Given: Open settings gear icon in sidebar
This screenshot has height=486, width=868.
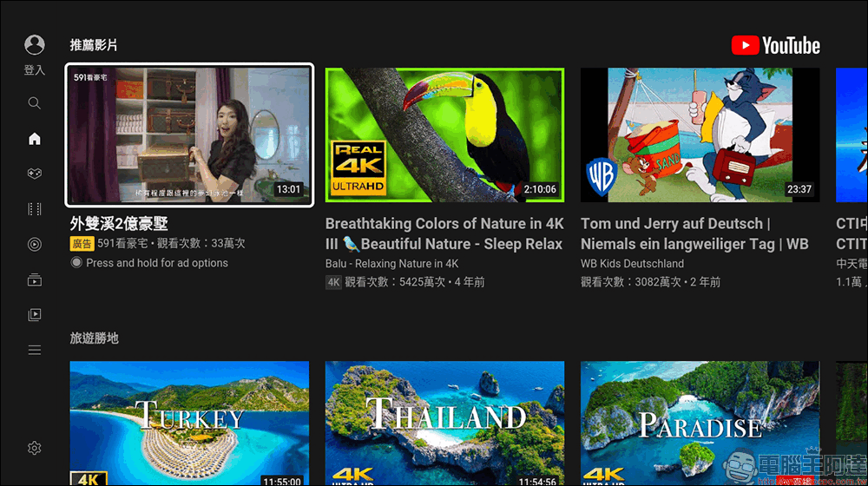Looking at the screenshot, I should tap(35, 448).
